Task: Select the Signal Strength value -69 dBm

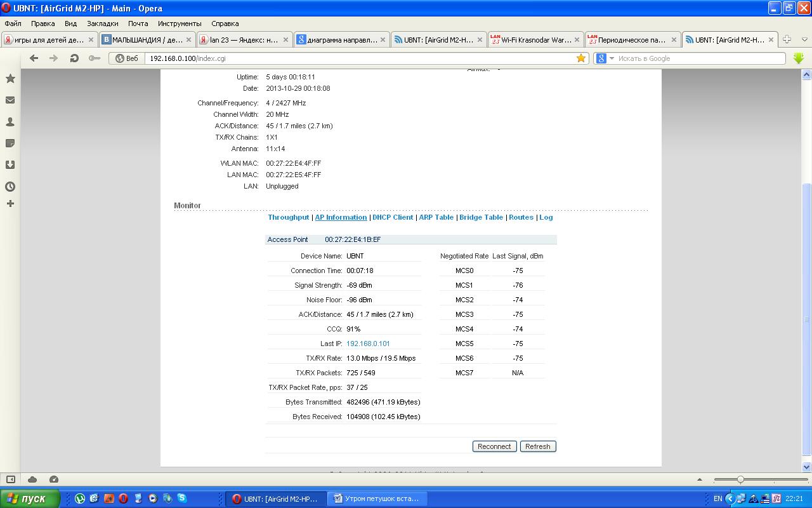Action: tap(359, 285)
